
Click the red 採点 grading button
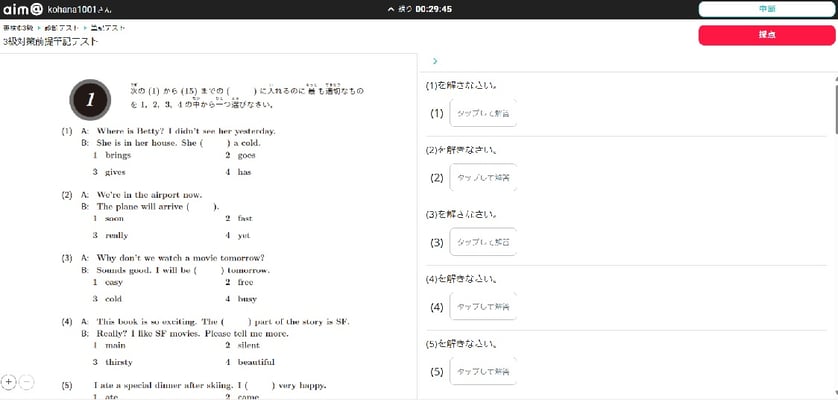766,35
